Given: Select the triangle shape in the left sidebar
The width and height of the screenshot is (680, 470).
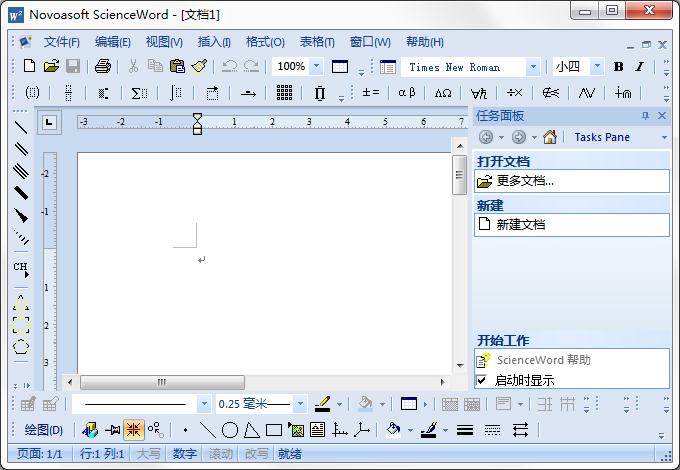Looking at the screenshot, I should 21,303.
